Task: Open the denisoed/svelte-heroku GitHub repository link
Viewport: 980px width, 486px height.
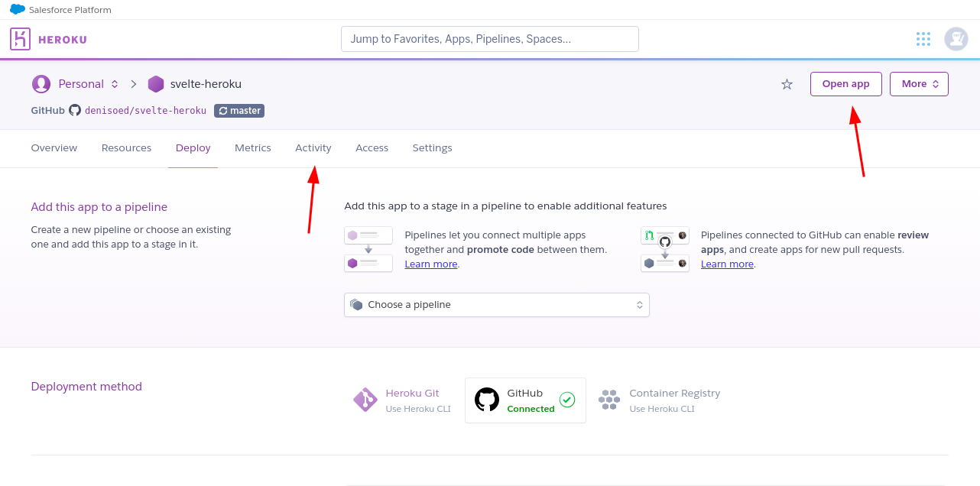Action: click(x=145, y=111)
